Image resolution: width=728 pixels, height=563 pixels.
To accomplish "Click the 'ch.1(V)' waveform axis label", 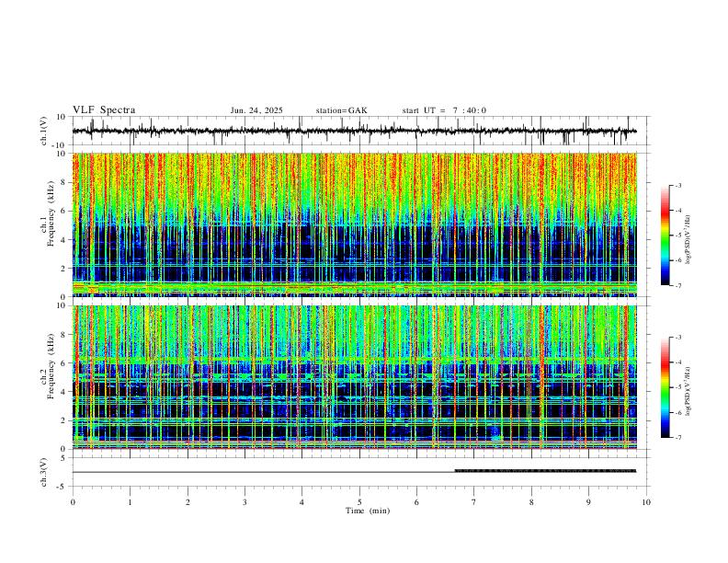I will [x=44, y=131].
